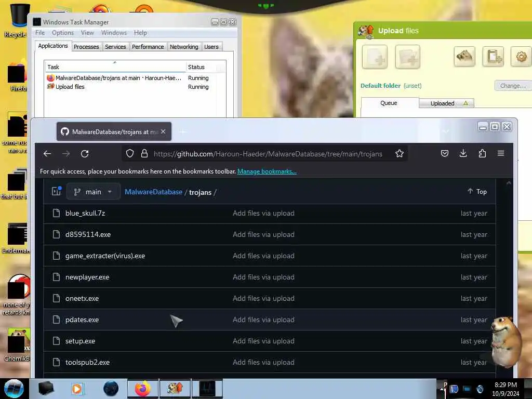Open Task Manager Windows menu
532x399 pixels.
point(114,33)
